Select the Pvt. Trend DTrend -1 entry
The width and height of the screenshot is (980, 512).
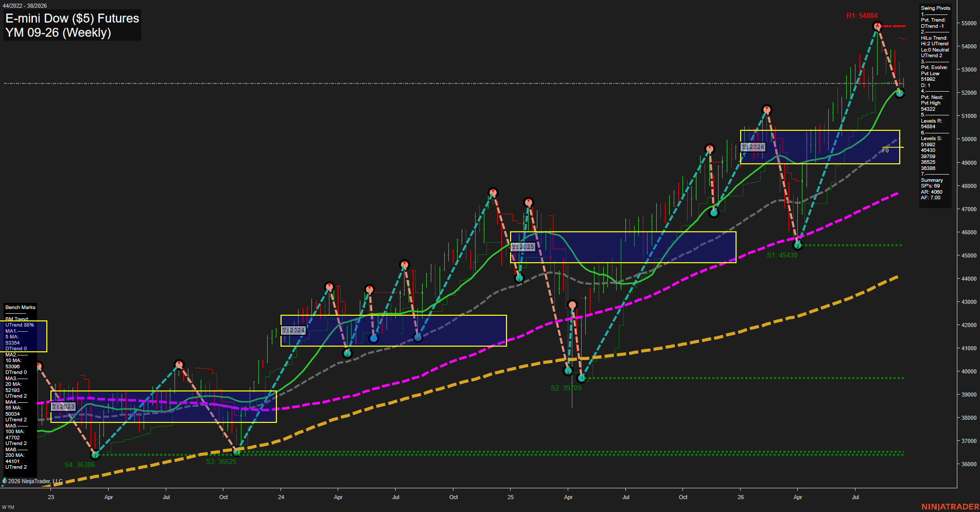click(933, 23)
